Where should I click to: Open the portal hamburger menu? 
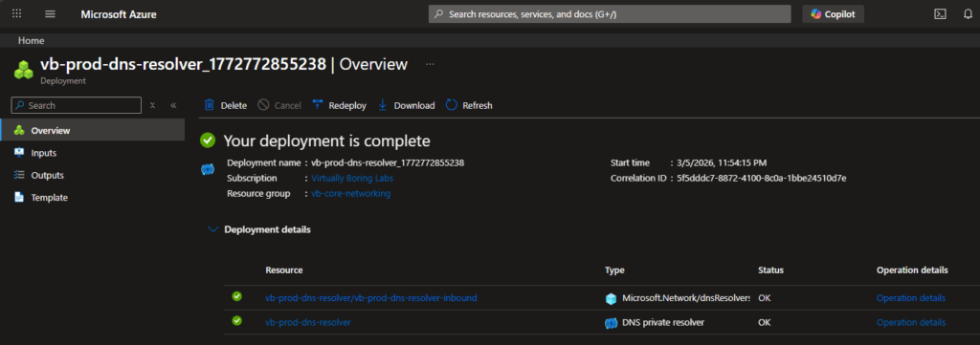(51, 13)
